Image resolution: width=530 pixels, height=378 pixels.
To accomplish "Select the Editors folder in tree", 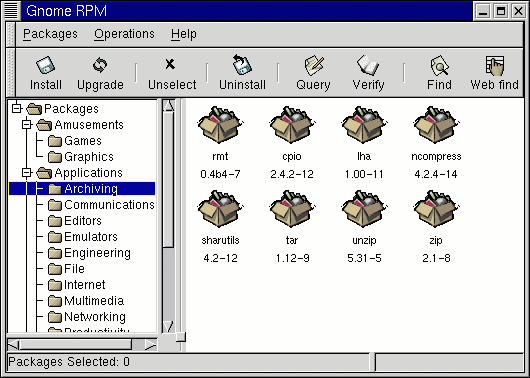I will click(74, 221).
